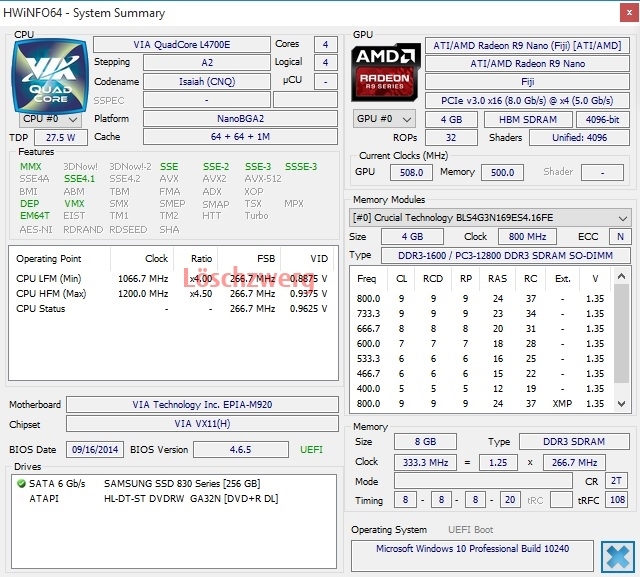The image size is (640, 577).
Task: Click the Freq column header in timing table
Action: (367, 279)
